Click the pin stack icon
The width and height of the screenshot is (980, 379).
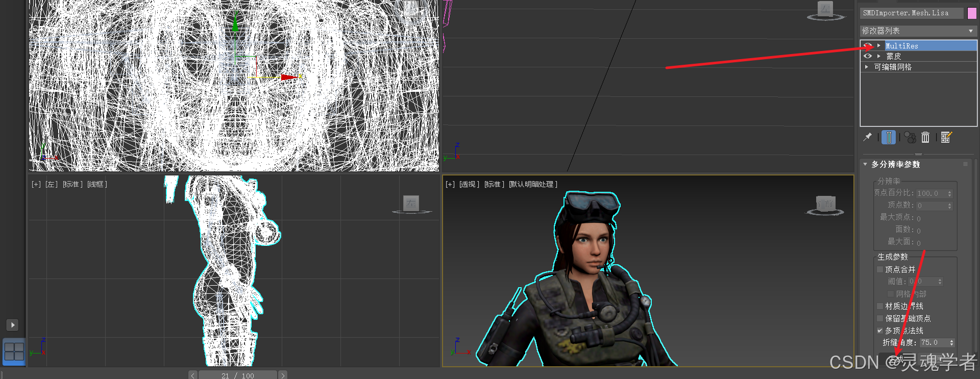click(x=867, y=137)
